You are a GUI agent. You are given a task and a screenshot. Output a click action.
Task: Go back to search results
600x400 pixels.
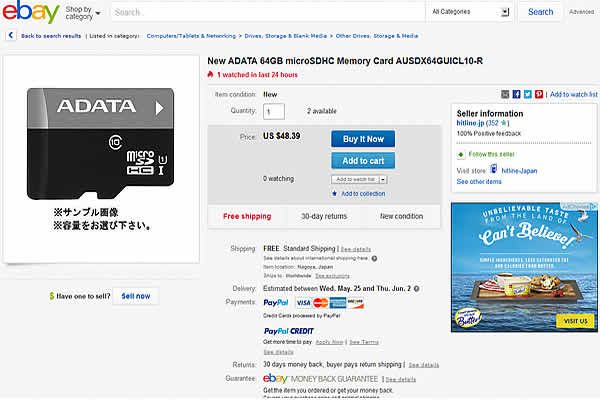coord(51,36)
